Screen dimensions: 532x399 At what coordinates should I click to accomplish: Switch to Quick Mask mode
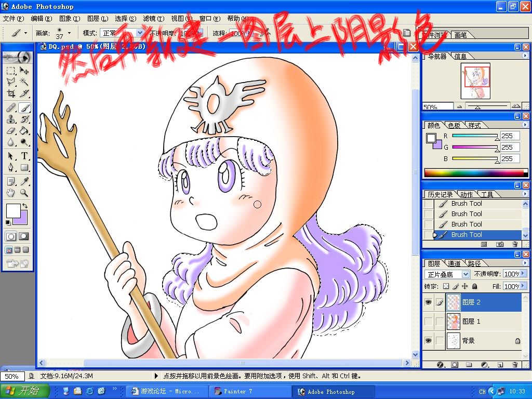click(23, 236)
